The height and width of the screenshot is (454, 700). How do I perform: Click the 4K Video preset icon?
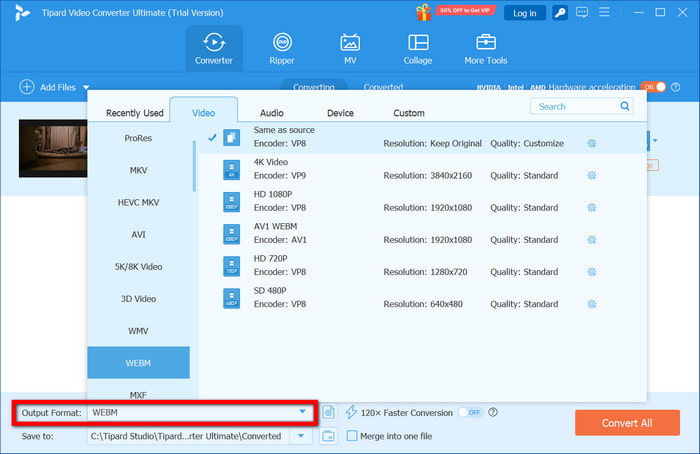click(231, 170)
